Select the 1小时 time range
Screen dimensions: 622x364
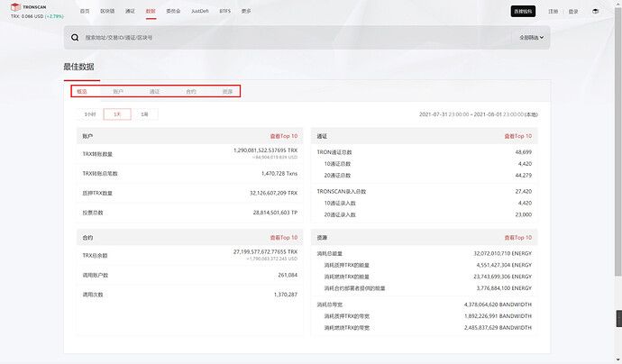point(90,114)
